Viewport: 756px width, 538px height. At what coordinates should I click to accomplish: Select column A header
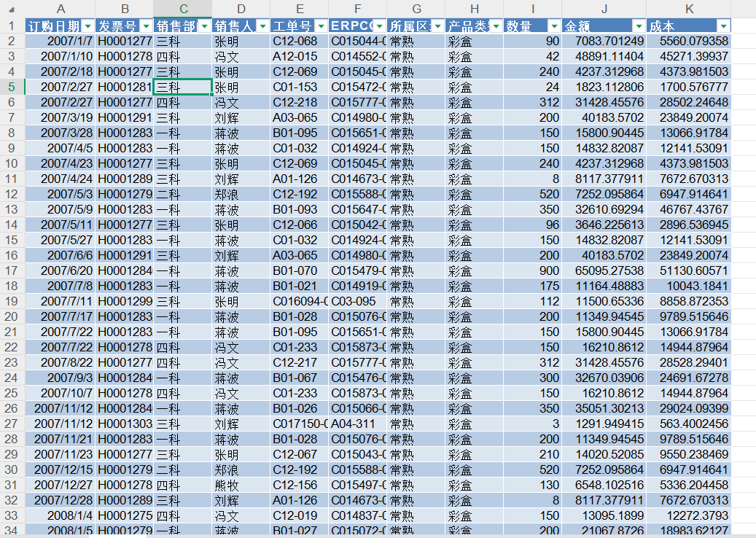coord(61,9)
